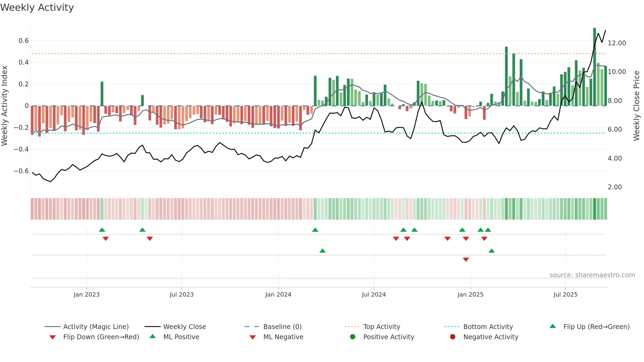The height and width of the screenshot is (362, 644).
Task: Click the darkest green heat strip cell
Action: (595, 209)
